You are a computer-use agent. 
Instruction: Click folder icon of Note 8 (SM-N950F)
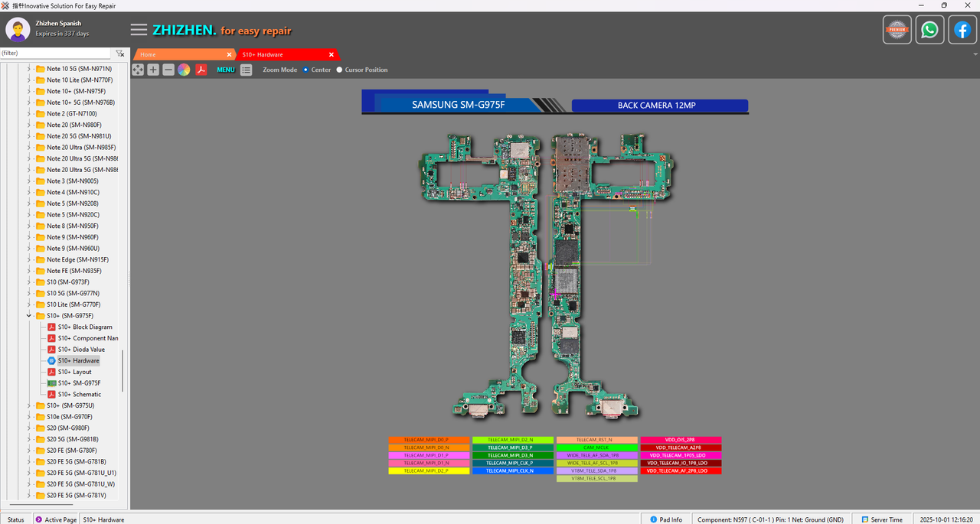pos(40,226)
